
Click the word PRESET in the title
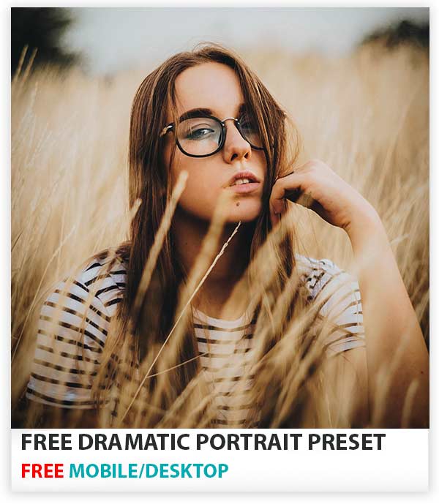pos(346,442)
